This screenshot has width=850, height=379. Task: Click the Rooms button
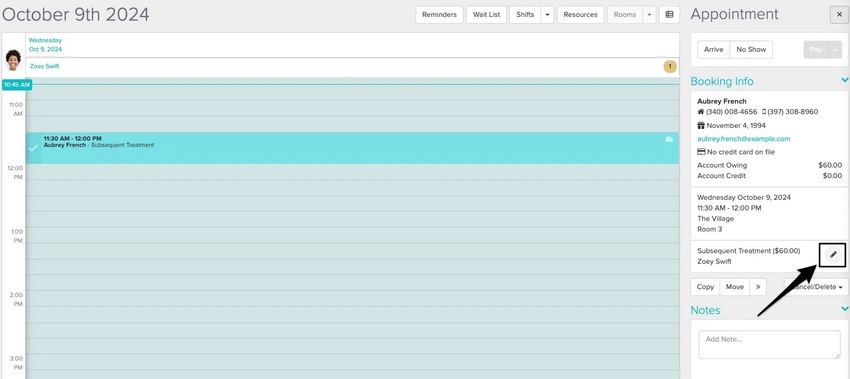click(624, 15)
